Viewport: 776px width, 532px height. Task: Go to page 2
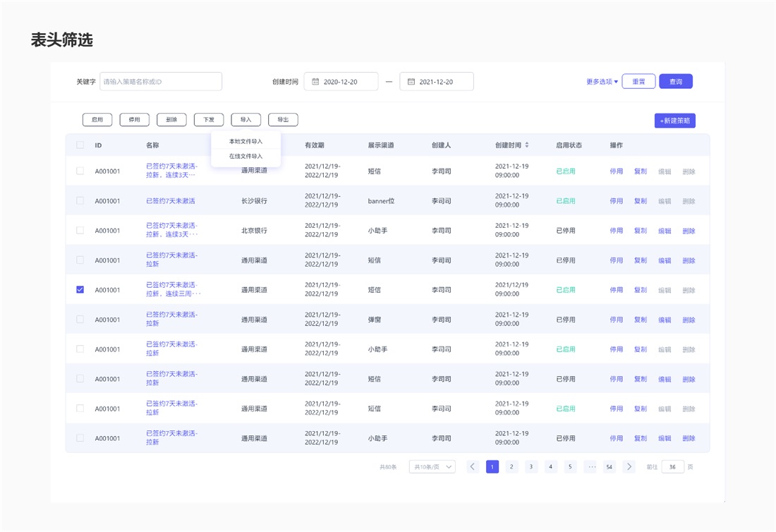click(x=511, y=466)
